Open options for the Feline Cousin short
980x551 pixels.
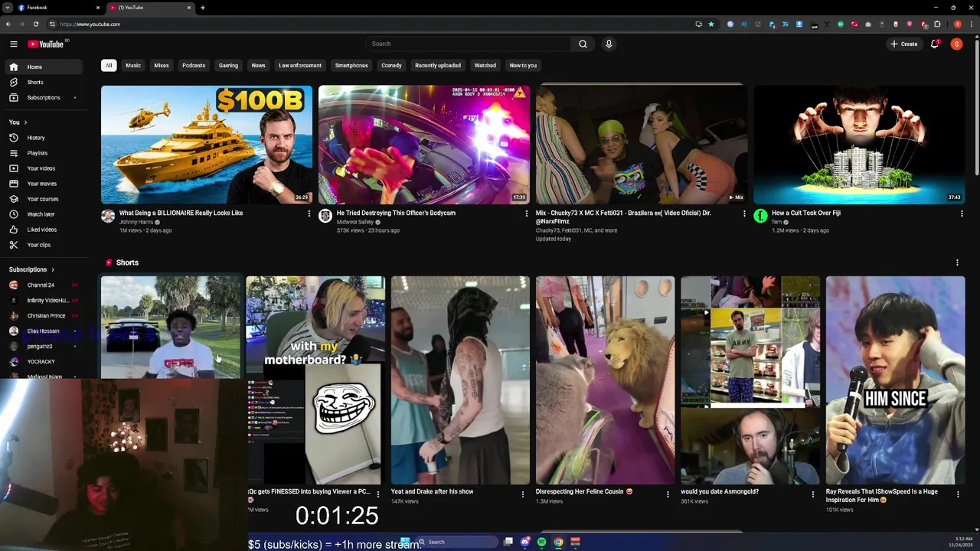[668, 494]
